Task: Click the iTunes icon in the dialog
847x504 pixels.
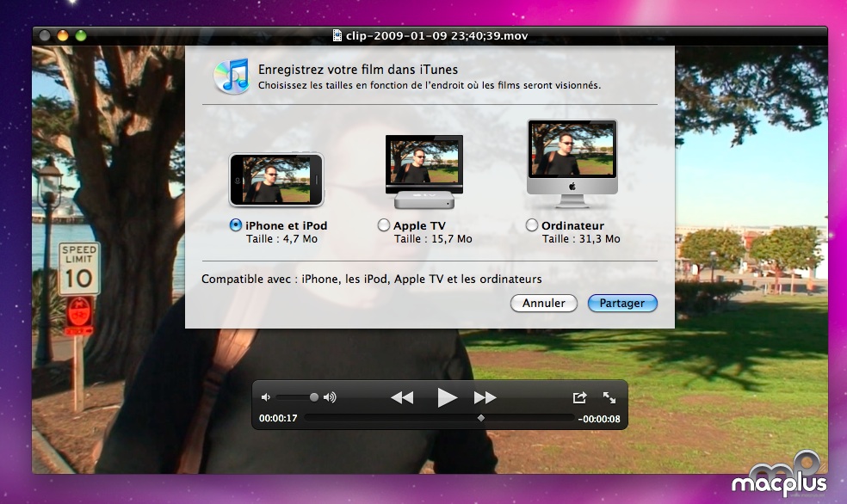Action: click(x=232, y=76)
